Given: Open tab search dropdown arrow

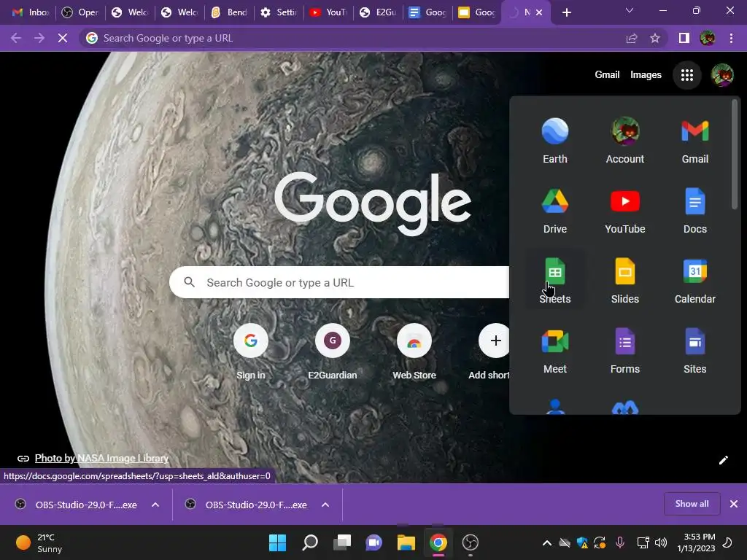Looking at the screenshot, I should click(630, 11).
